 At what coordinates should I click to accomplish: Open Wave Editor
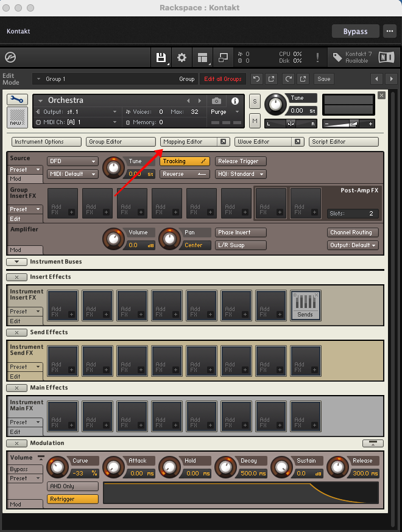pyautogui.click(x=263, y=141)
